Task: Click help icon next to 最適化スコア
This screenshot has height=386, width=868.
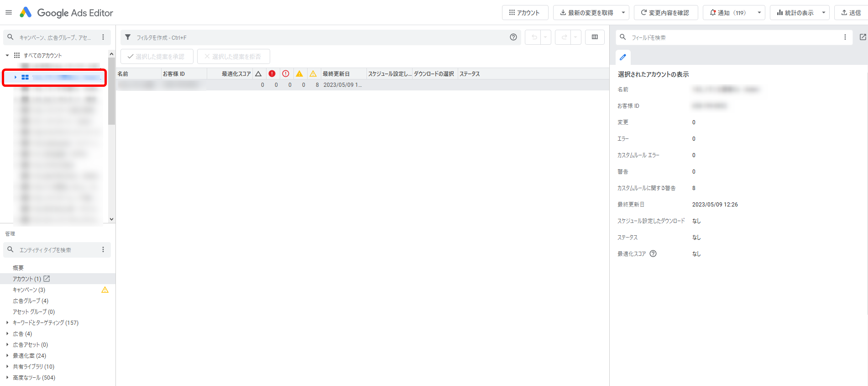Action: (653, 254)
